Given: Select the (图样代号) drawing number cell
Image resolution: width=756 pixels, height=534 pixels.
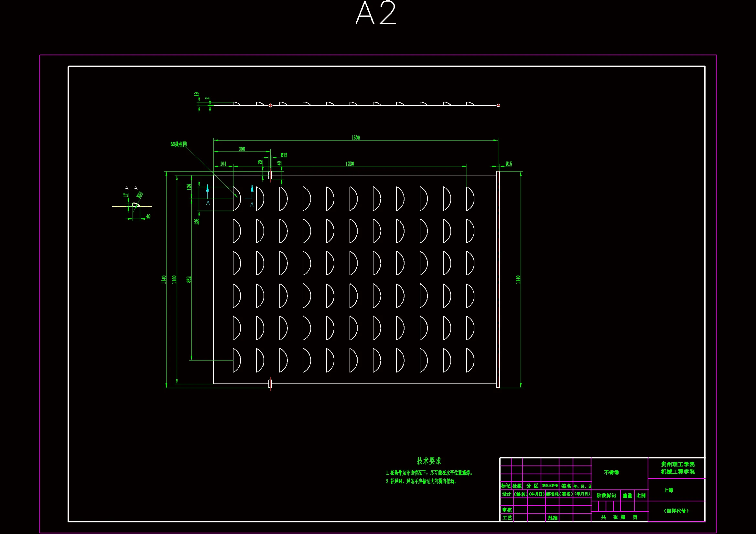Looking at the screenshot, I should pyautogui.click(x=676, y=511).
